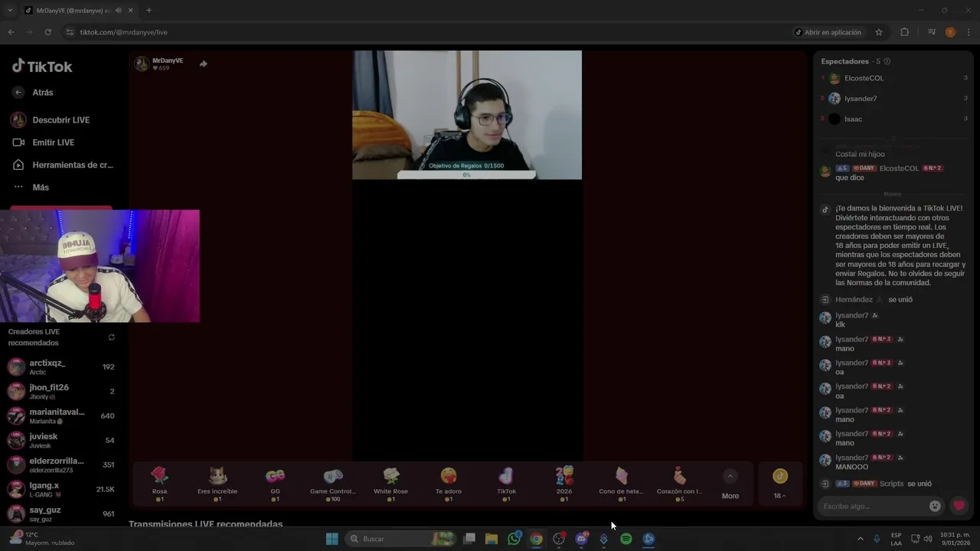Open File Explorer from the taskbar
980x551 pixels.
(x=492, y=539)
